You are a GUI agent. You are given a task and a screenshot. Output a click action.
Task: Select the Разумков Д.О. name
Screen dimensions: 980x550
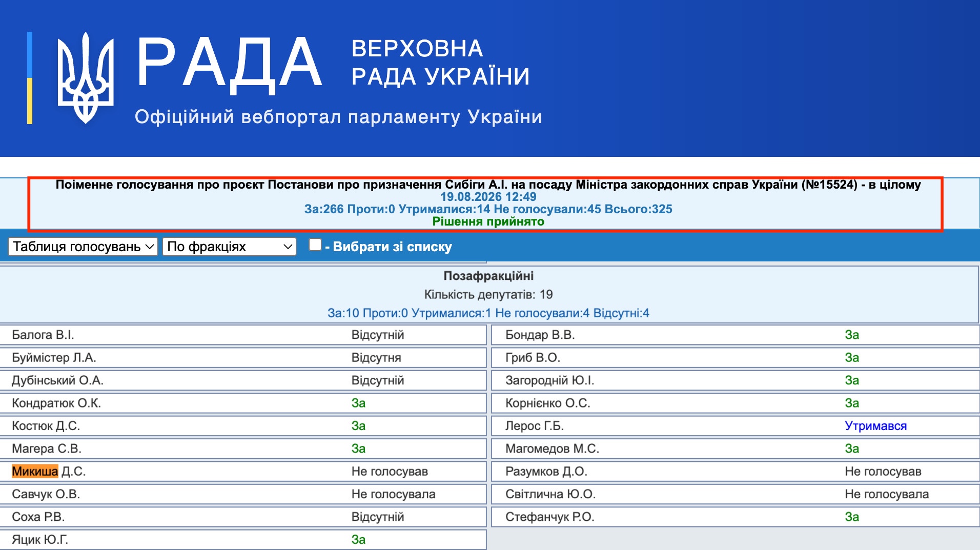click(x=546, y=471)
